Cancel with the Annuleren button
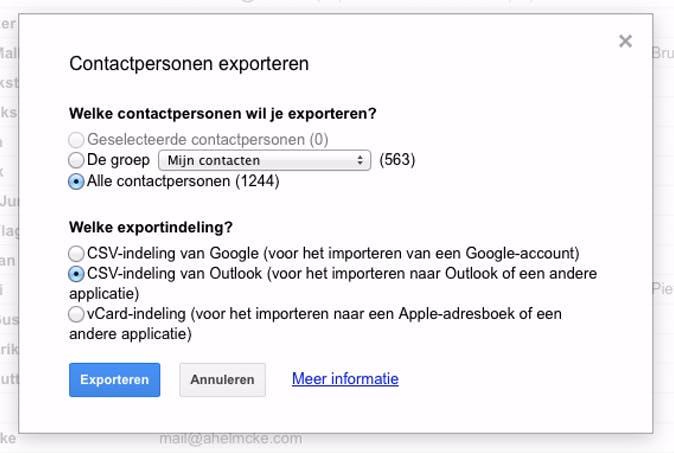The height and width of the screenshot is (453, 674). point(222,380)
